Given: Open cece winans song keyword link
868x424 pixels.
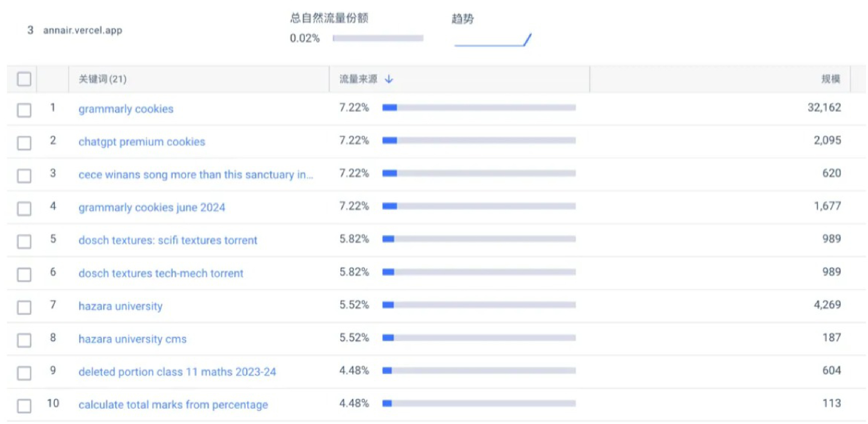Looking at the screenshot, I should coord(196,175).
